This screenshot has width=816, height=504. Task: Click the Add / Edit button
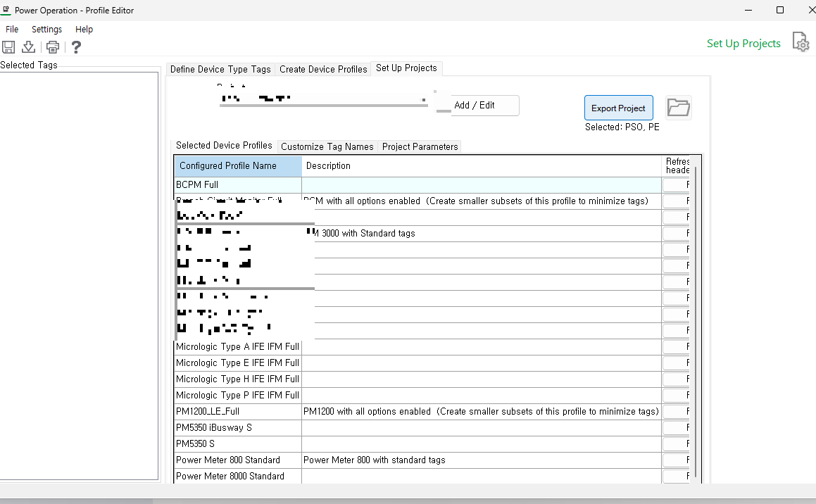point(484,105)
